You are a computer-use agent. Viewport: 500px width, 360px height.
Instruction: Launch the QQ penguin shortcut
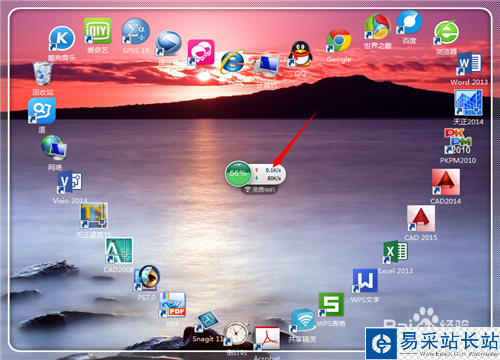tap(300, 54)
